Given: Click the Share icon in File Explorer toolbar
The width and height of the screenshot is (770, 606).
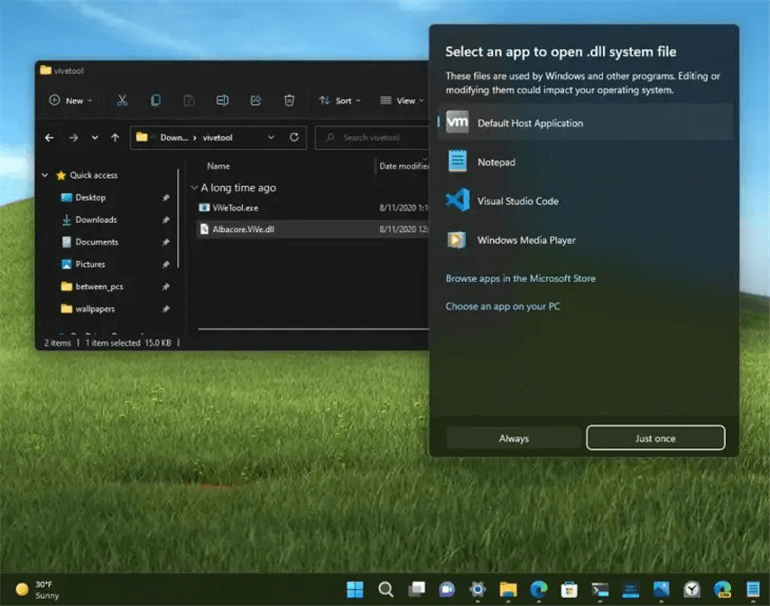Looking at the screenshot, I should tap(256, 101).
